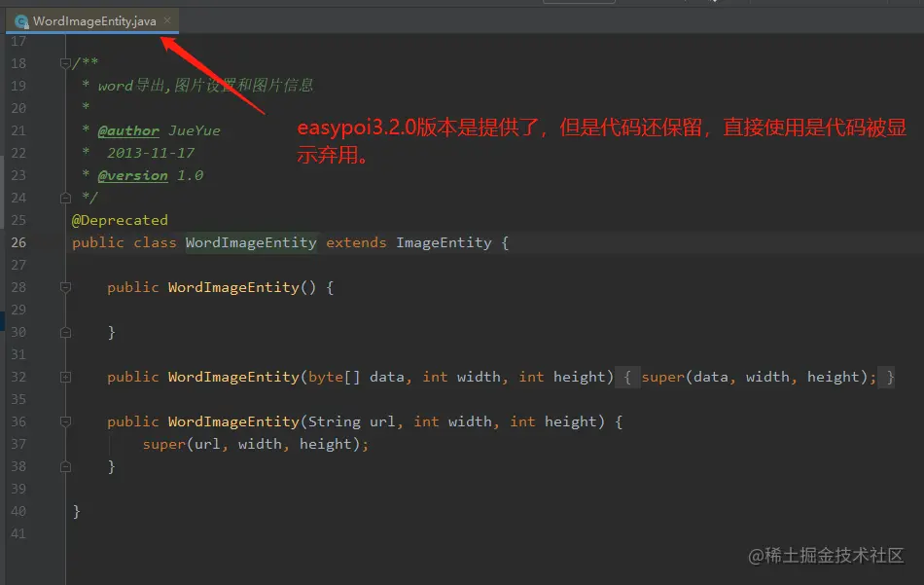Click the version value 1.0
924x585 pixels.
[191, 175]
